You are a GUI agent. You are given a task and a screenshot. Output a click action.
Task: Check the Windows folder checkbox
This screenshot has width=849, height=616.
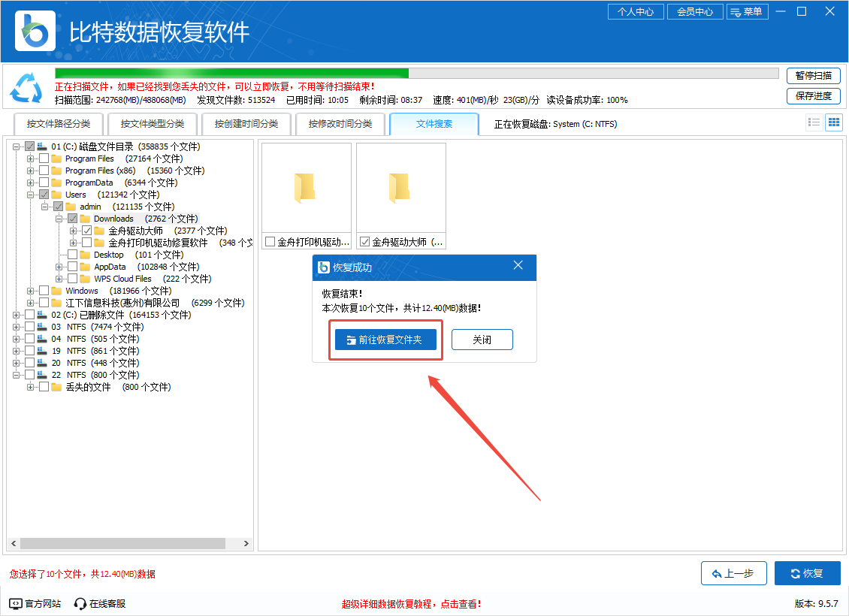(x=44, y=291)
